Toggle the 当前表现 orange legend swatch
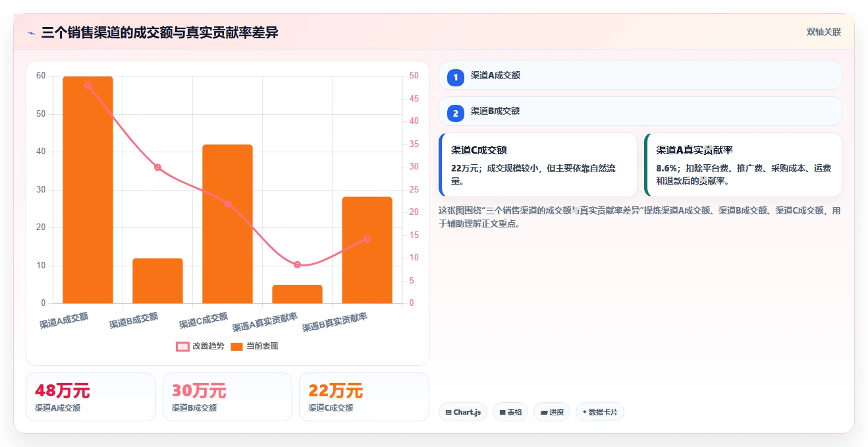868x447 pixels. [236, 346]
